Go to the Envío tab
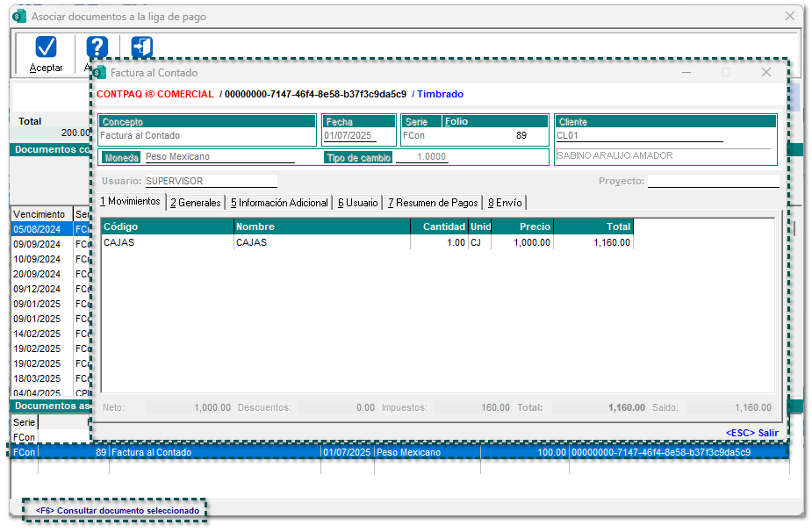 (504, 203)
